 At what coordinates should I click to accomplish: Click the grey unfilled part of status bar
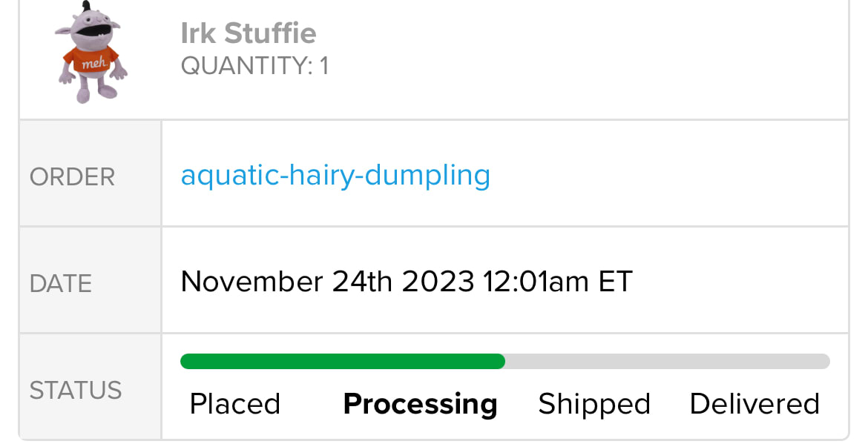coord(668,362)
